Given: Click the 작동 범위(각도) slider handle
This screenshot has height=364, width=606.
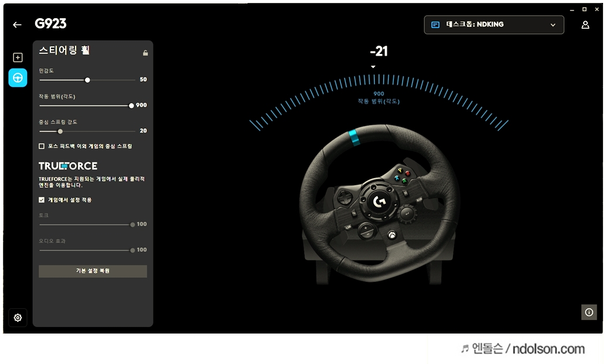Looking at the screenshot, I should 131,106.
